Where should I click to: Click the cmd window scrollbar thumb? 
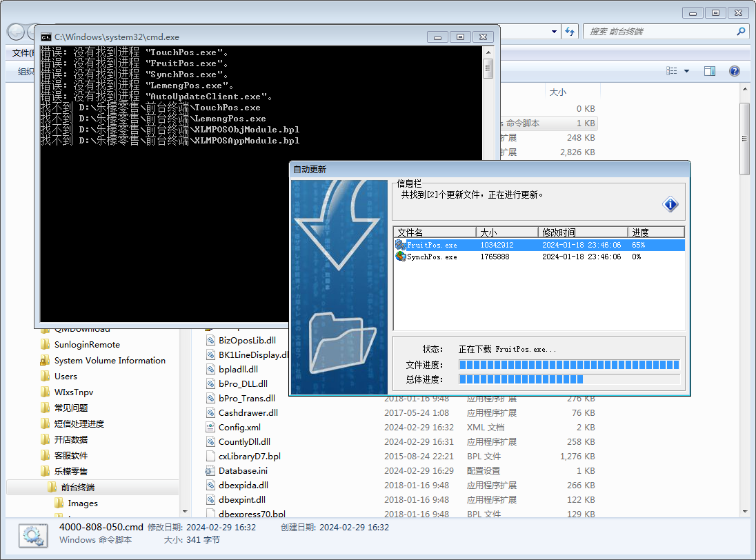pos(488,68)
